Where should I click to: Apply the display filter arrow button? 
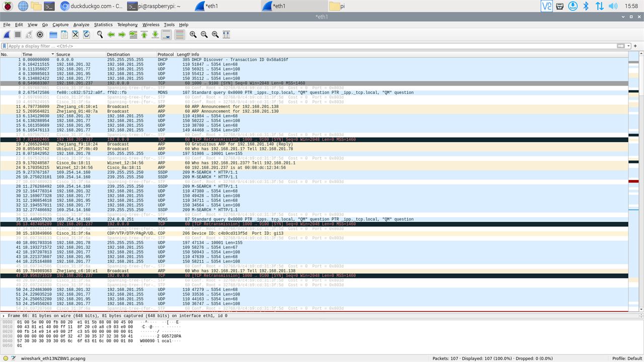621,46
